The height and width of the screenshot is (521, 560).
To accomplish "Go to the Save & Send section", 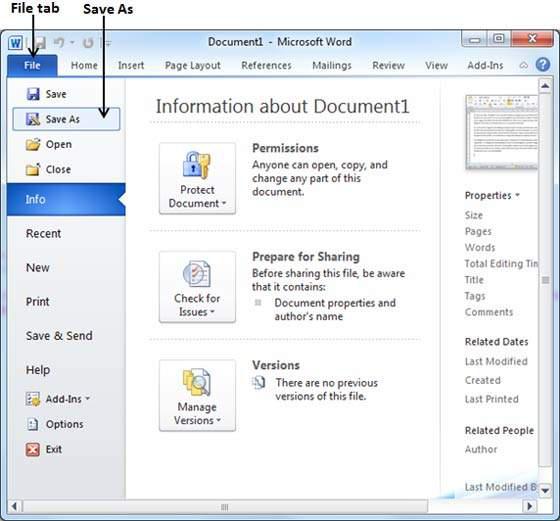I will [59, 336].
